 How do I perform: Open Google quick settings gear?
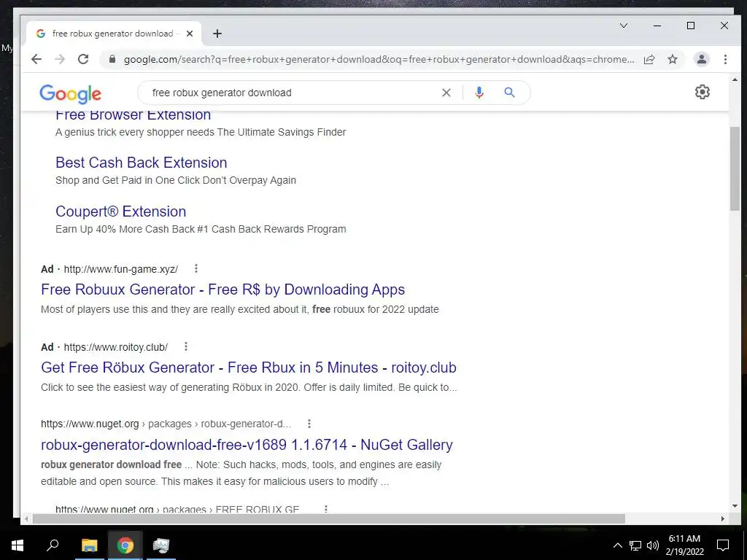703,92
